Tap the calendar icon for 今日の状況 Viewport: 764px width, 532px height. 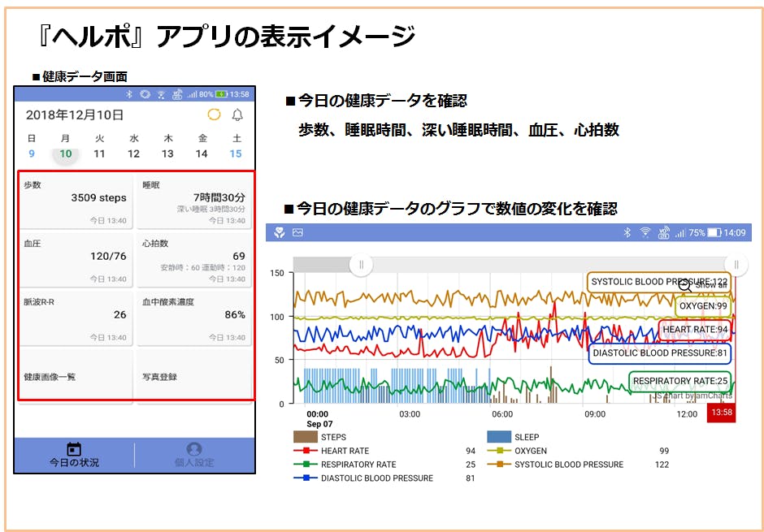point(74,449)
